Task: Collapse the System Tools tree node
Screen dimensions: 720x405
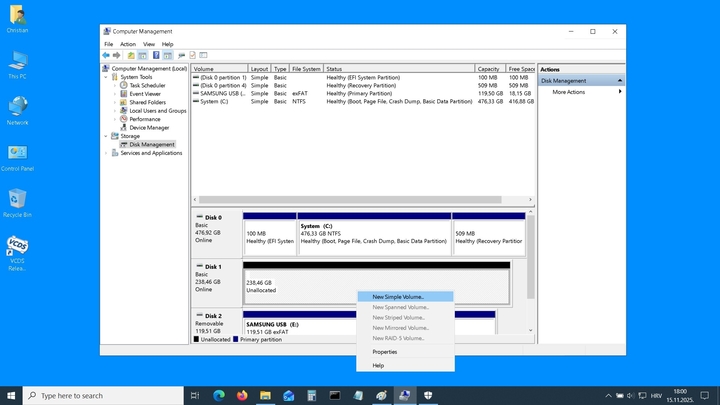Action: [x=107, y=77]
